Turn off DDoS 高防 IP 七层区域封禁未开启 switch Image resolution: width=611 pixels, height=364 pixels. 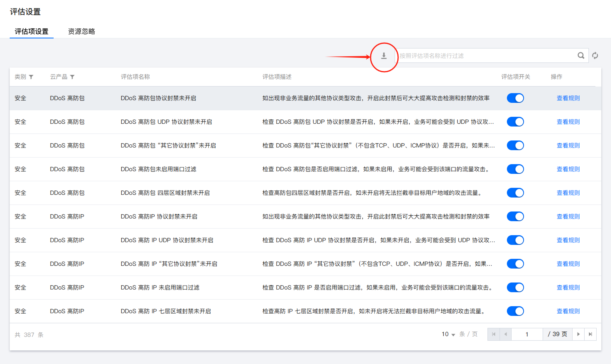pyautogui.click(x=515, y=311)
